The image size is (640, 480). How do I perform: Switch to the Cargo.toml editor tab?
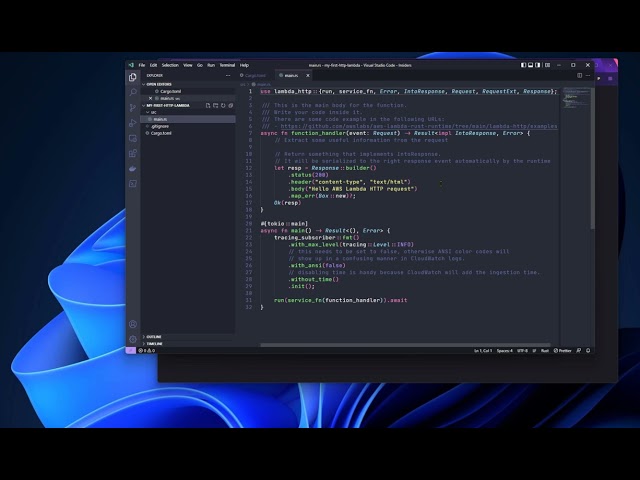coord(253,76)
